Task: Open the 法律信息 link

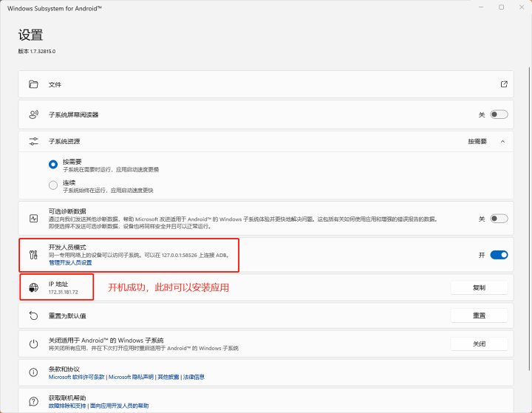Action: [x=194, y=377]
